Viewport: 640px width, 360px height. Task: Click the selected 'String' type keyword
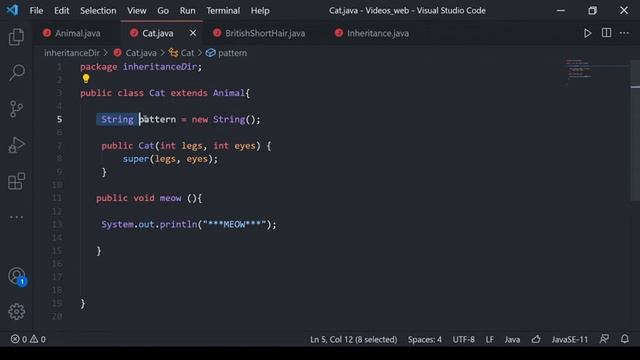click(x=117, y=120)
